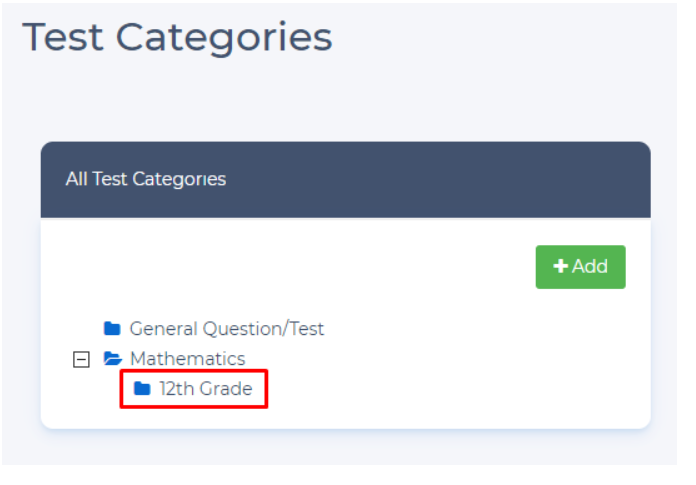Image resolution: width=696 pixels, height=485 pixels.
Task: Click the Mathematics open-folder icon
Action: (x=112, y=359)
